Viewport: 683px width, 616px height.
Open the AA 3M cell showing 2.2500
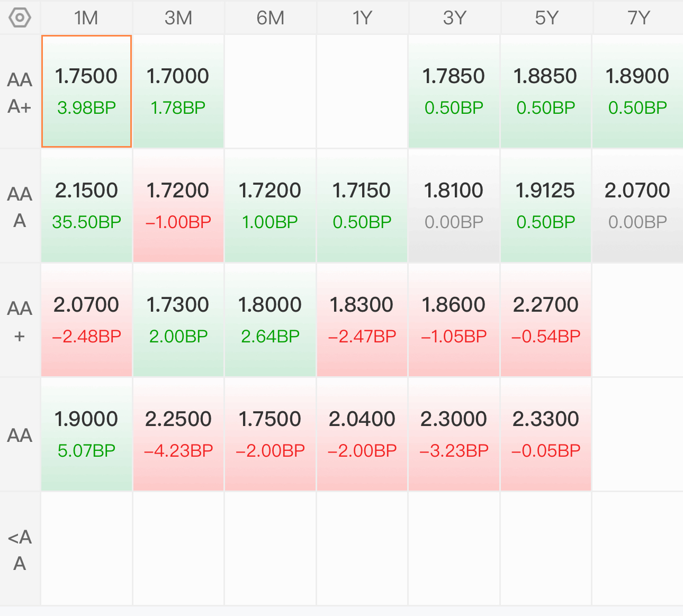click(x=178, y=434)
